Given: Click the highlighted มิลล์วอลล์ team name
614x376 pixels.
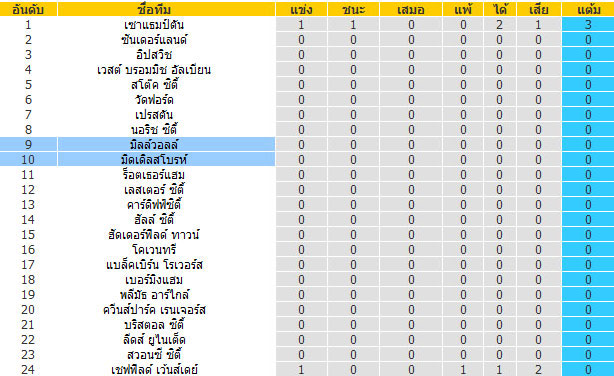Looking at the screenshot, I should [x=154, y=145].
